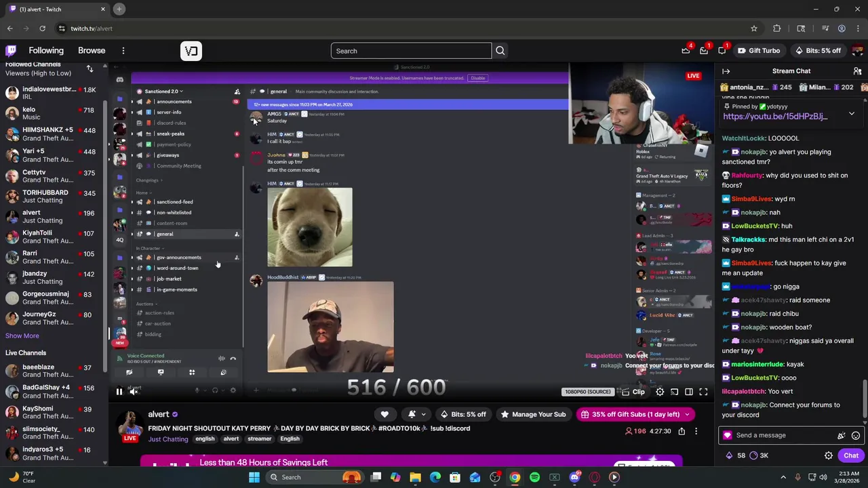Collapse the Stream Chat panel

[x=726, y=71]
